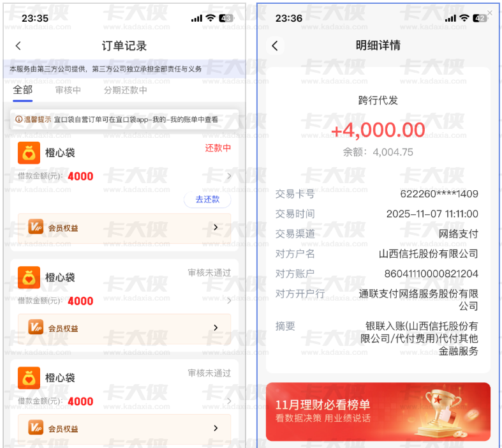This screenshot has width=502, height=448.
Task: Tap right phone Wi-Fi icon
Action: pyautogui.click(x=464, y=18)
